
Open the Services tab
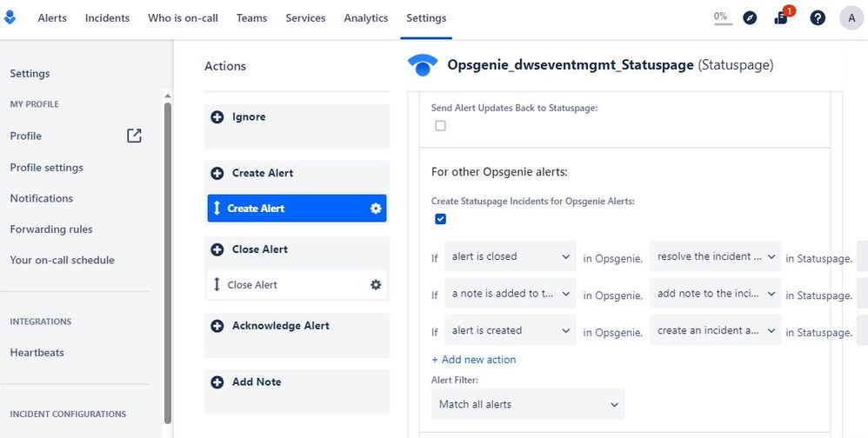(x=305, y=18)
